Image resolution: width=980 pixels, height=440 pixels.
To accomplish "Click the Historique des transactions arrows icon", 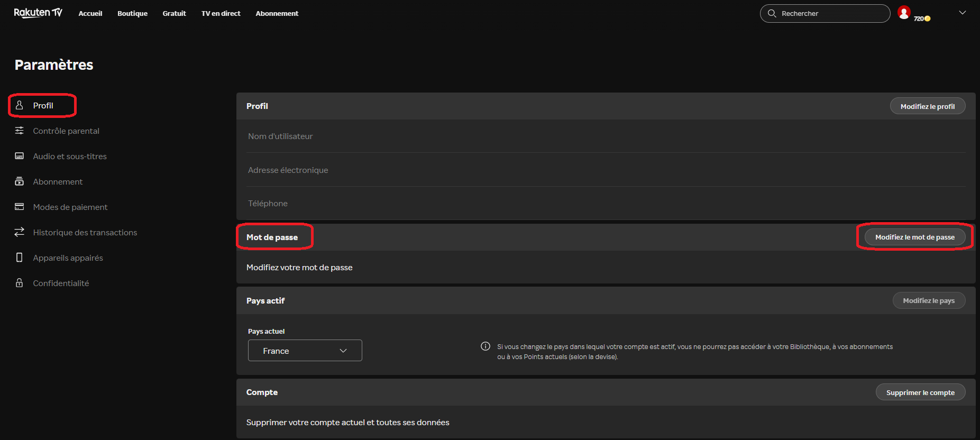I will (x=20, y=232).
